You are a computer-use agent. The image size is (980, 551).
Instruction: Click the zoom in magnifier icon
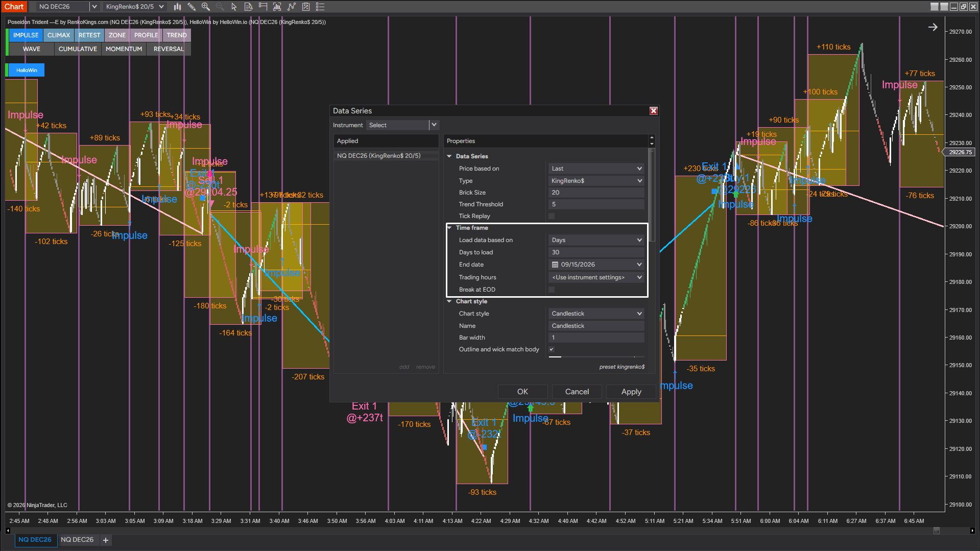[x=206, y=7]
